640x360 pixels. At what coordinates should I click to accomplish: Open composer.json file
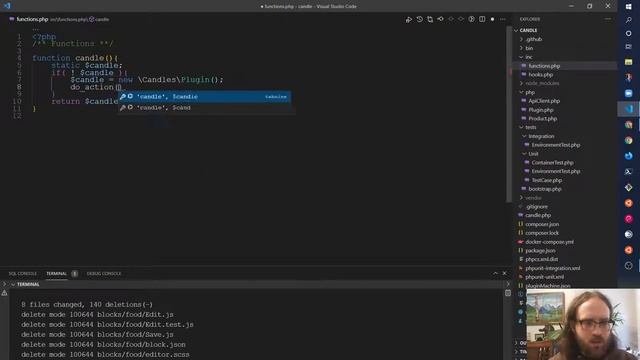pyautogui.click(x=542, y=224)
